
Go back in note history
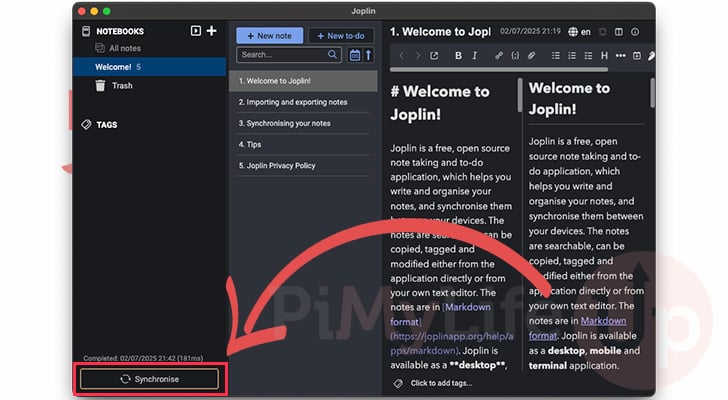(x=402, y=56)
